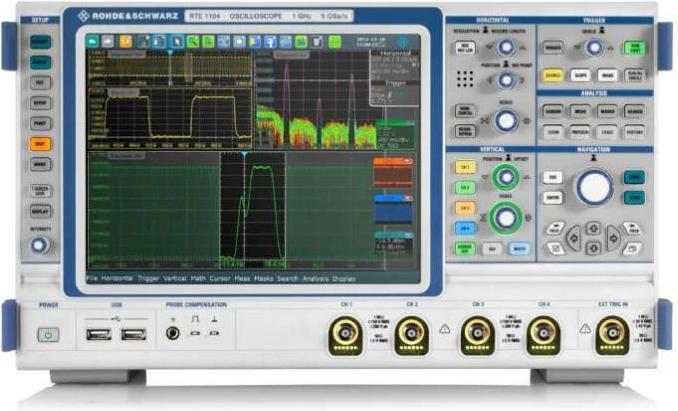Push the yellow SOURCE trigger key
The image size is (678, 411).
(553, 75)
